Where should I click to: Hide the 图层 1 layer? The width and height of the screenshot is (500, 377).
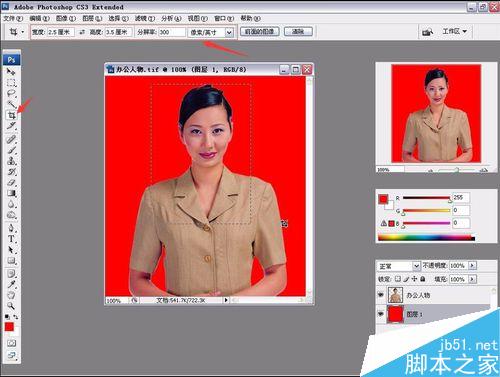[381, 314]
